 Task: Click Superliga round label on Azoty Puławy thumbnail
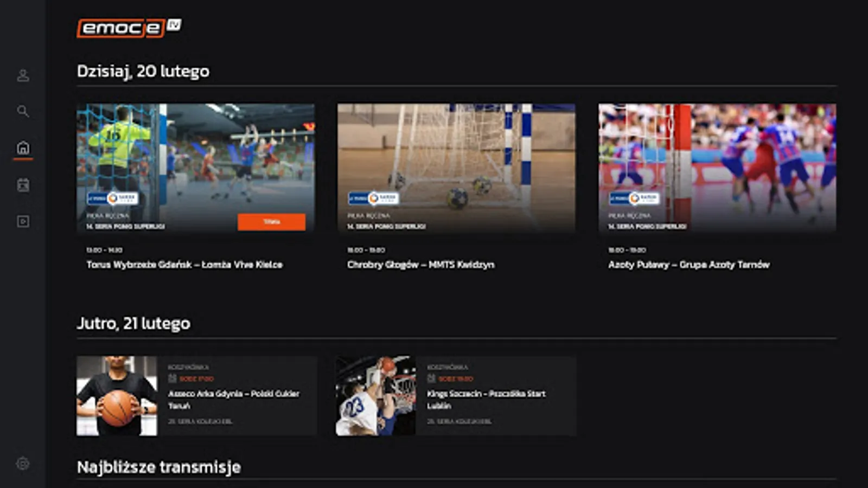647,226
